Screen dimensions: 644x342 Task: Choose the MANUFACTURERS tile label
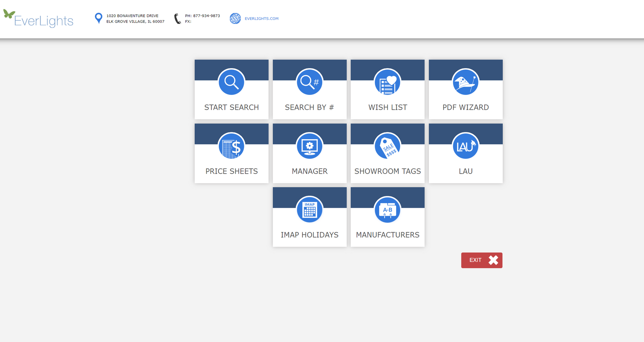pos(388,235)
